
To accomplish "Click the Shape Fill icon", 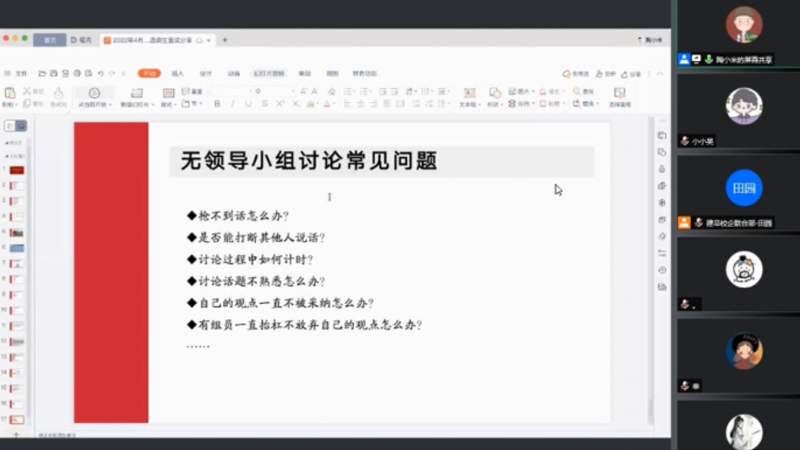I will (x=543, y=91).
